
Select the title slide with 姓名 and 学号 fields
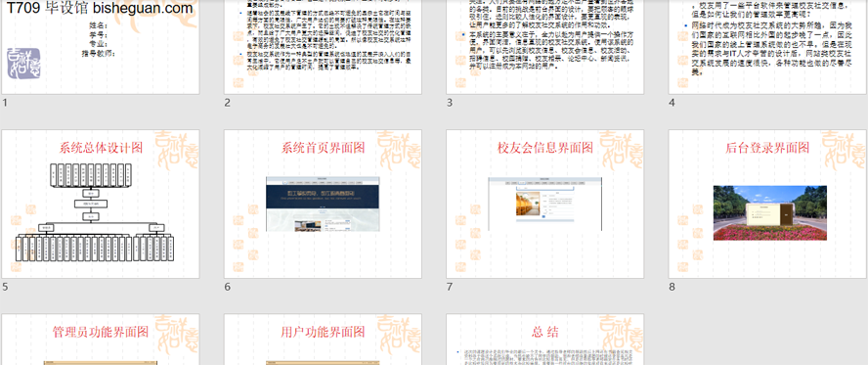tap(101, 47)
